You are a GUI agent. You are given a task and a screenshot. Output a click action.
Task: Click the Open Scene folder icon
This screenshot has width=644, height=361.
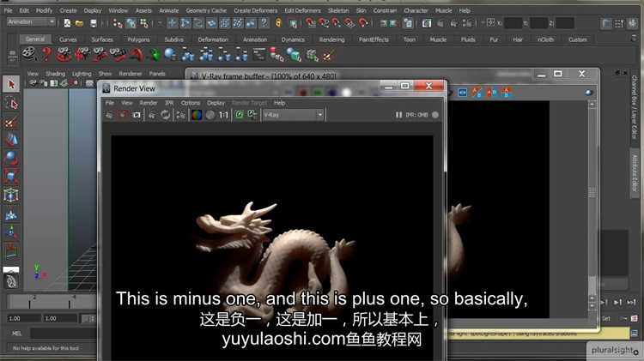pyautogui.click(x=79, y=23)
